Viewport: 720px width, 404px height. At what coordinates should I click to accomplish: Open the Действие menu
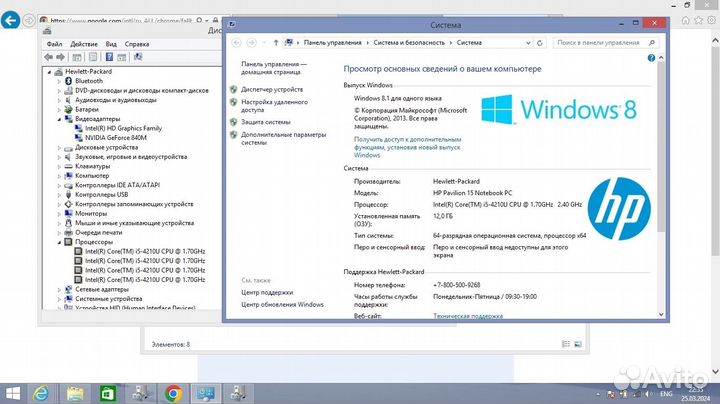click(84, 44)
